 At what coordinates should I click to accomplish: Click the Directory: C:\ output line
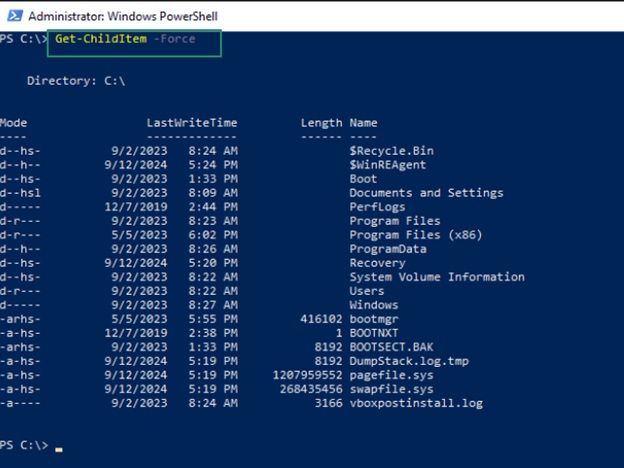[75, 81]
